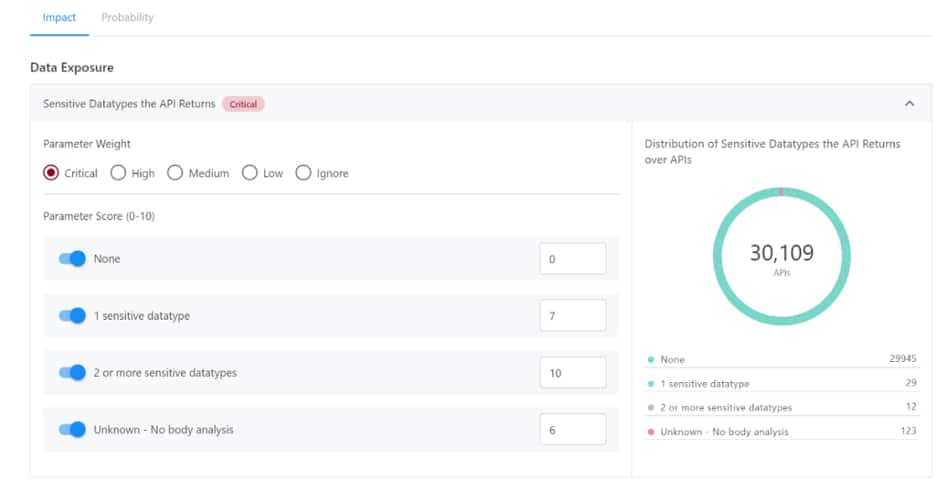The height and width of the screenshot is (482, 936).
Task: Select the Critical weight radio button
Action: [x=51, y=173]
